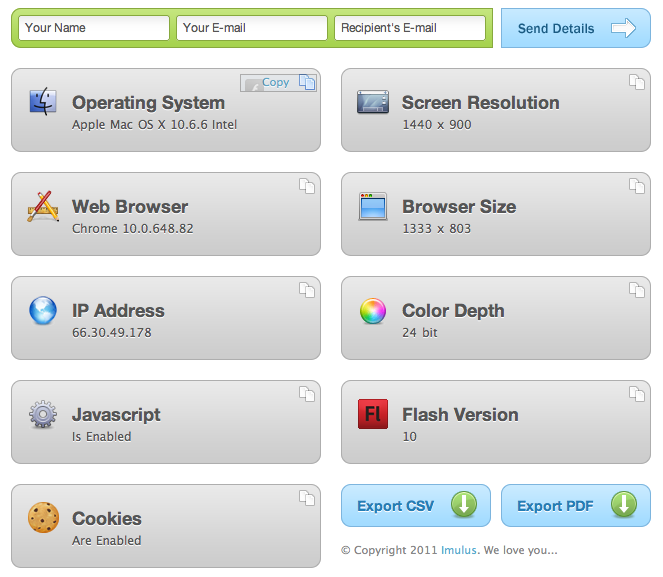Click the monitor icon for Screen Resolution
The height and width of the screenshot is (577, 663).
click(x=373, y=102)
